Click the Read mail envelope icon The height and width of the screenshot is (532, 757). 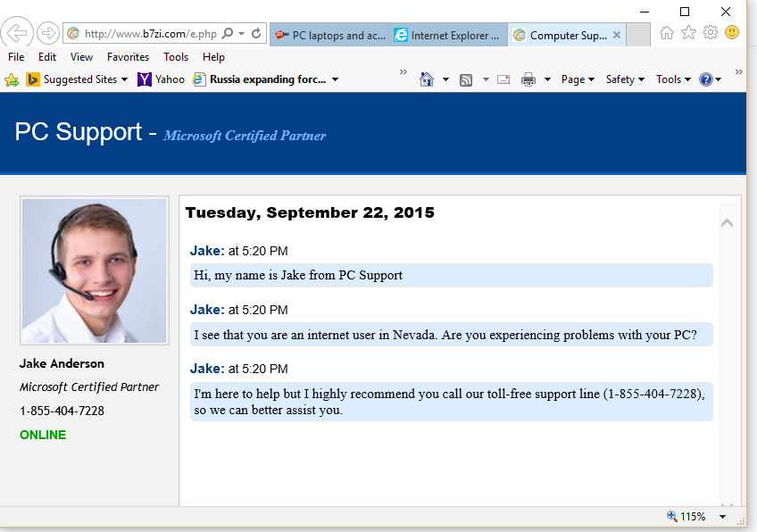503,79
